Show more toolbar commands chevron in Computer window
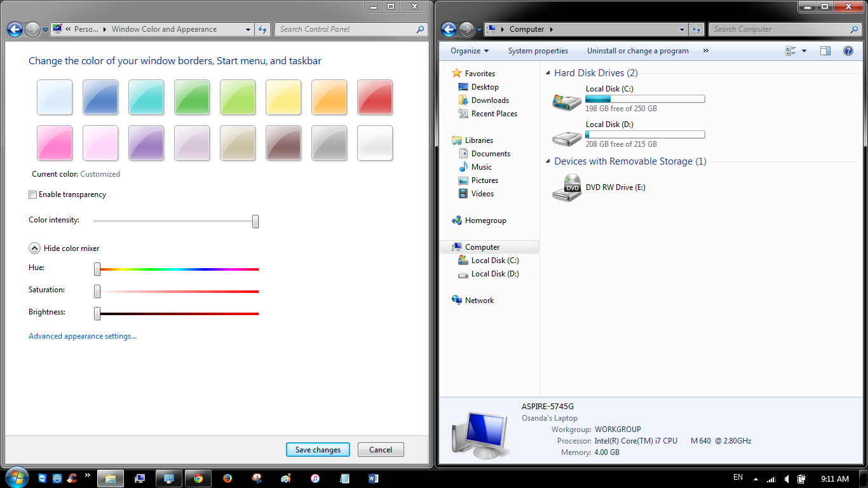The width and height of the screenshot is (868, 488). point(706,51)
